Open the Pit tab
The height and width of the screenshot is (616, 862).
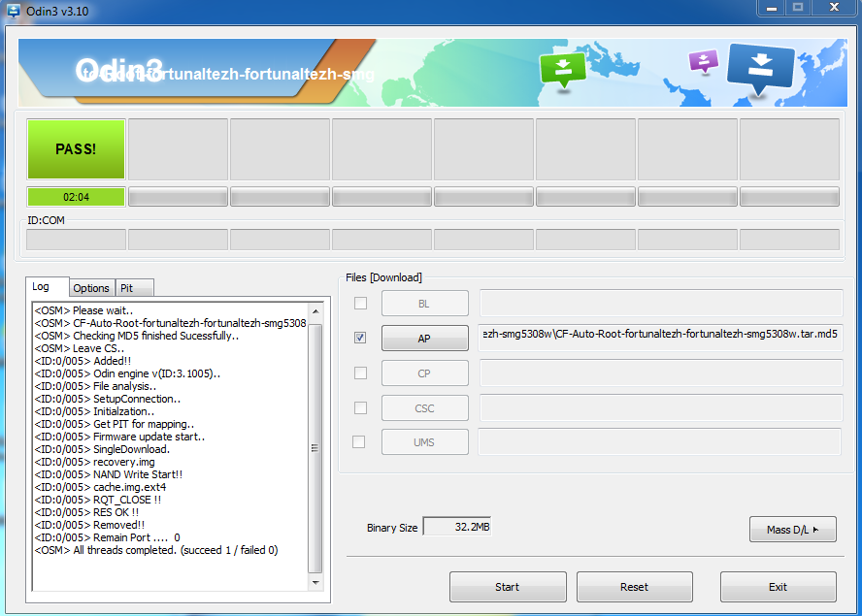(x=134, y=288)
